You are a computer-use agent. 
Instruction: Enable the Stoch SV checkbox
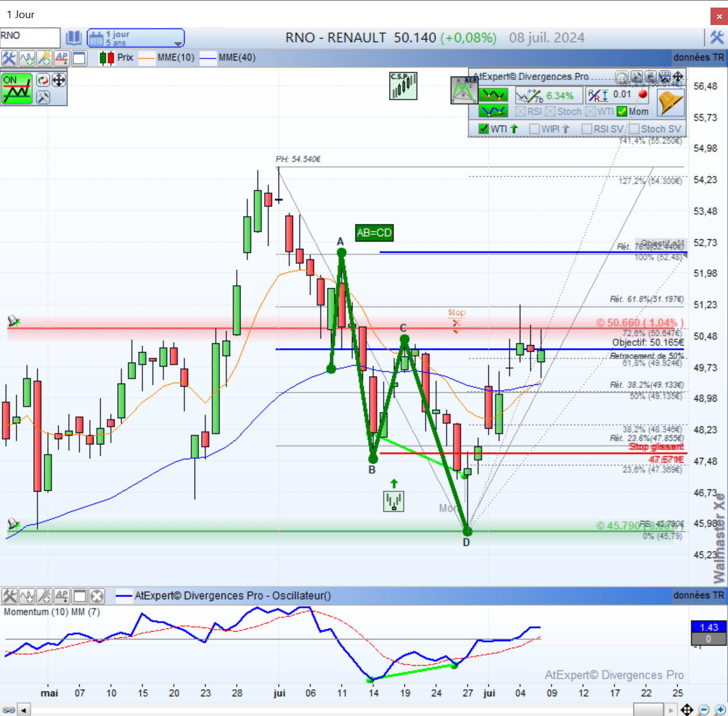(x=634, y=129)
